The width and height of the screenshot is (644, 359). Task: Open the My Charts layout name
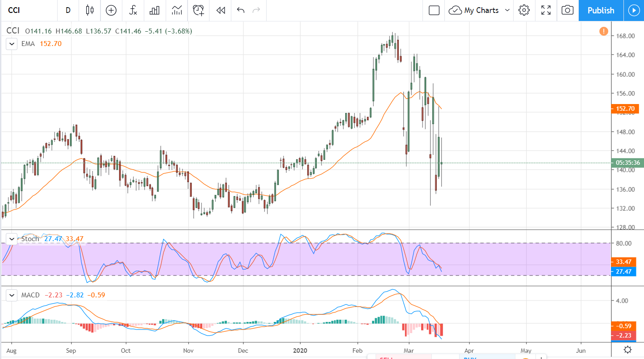click(481, 10)
